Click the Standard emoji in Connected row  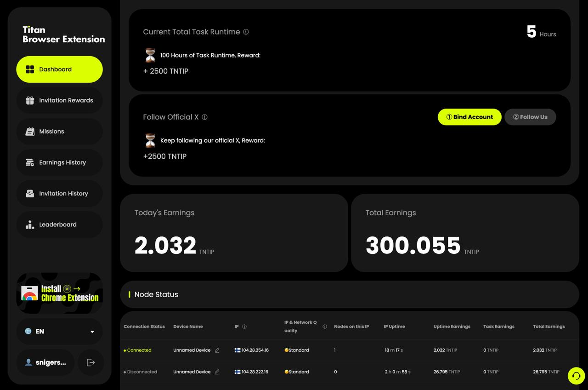pyautogui.click(x=286, y=350)
